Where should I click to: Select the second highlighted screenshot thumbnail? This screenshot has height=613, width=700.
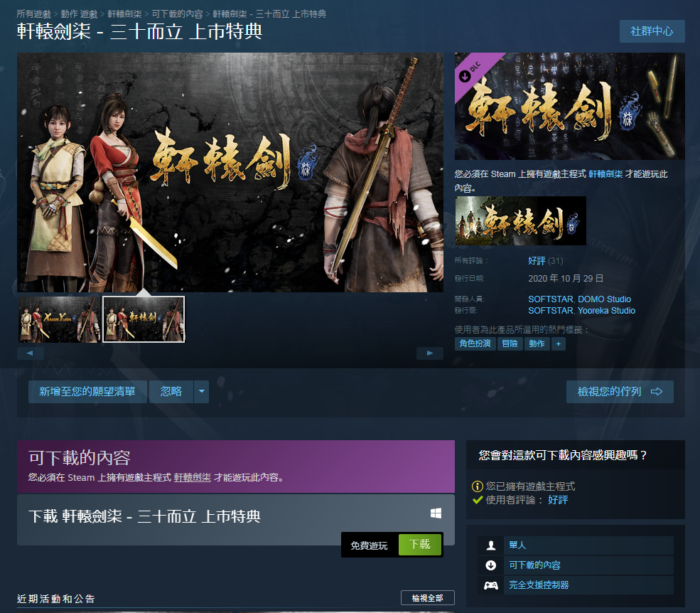click(x=144, y=319)
